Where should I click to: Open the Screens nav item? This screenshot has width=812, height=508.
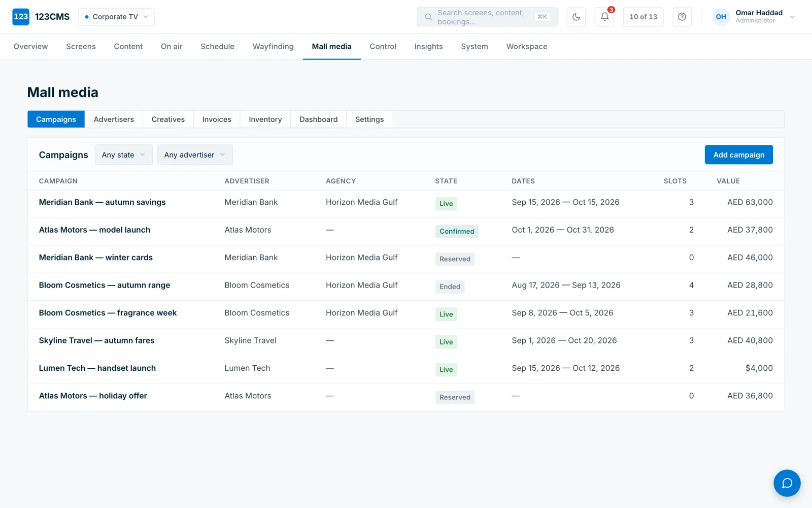point(81,47)
